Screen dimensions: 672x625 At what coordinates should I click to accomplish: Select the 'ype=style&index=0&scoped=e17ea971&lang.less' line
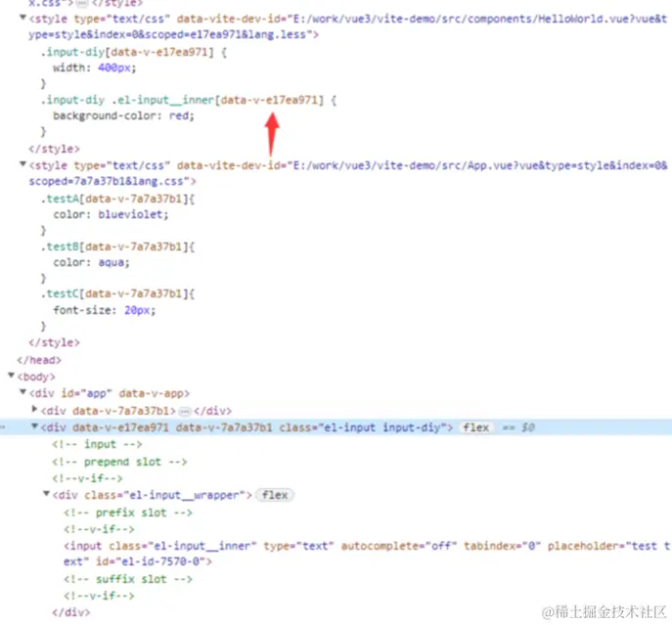pos(173,34)
